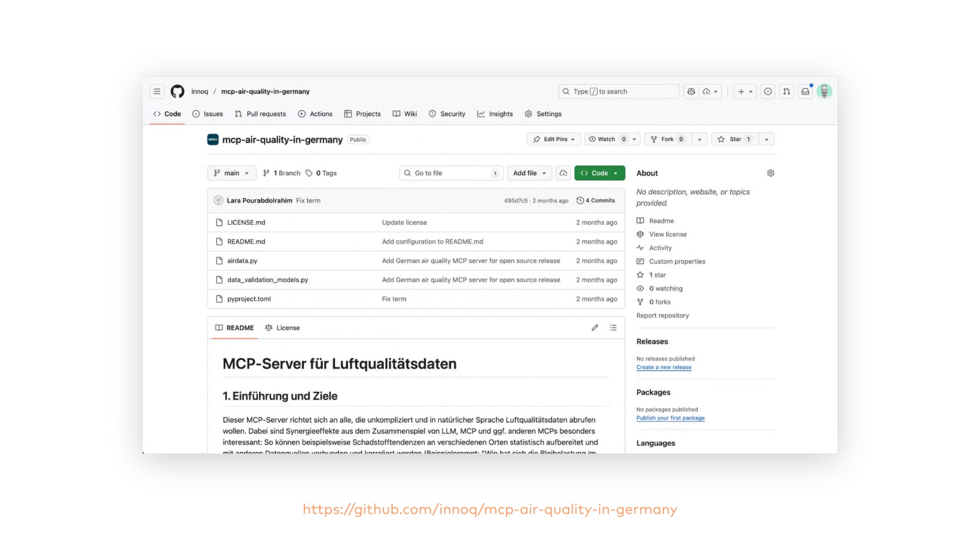The height and width of the screenshot is (551, 980).
Task: Expand the Fork options arrow
Action: click(699, 139)
